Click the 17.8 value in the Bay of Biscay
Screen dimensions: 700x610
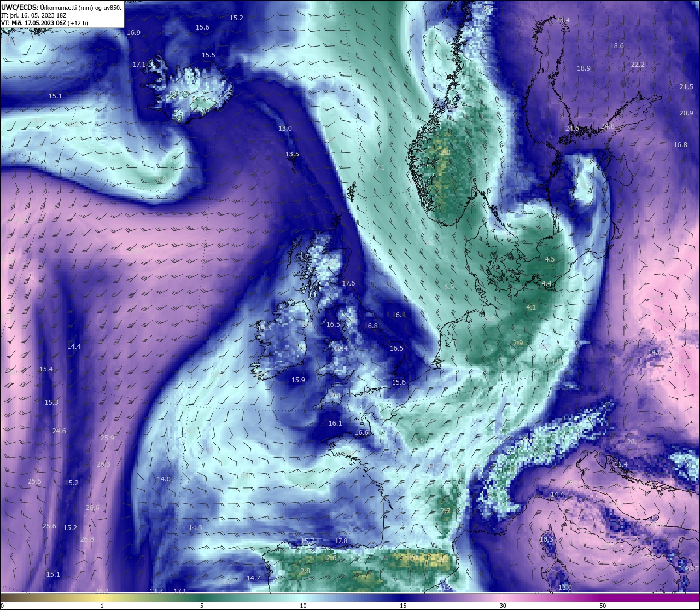[341, 541]
